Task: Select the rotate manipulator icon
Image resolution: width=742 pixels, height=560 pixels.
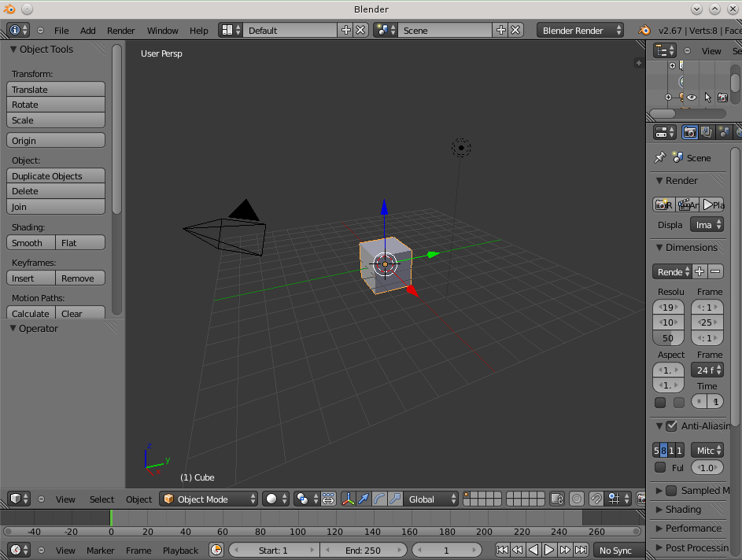Action: [x=379, y=499]
